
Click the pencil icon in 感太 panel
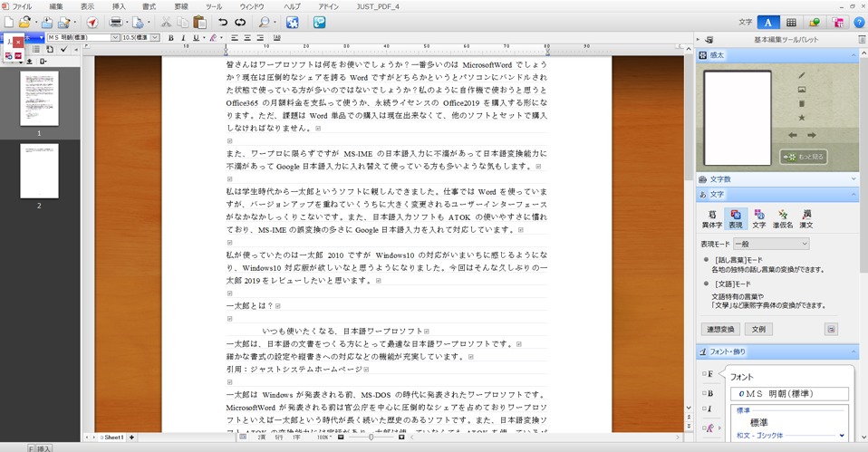pos(802,75)
